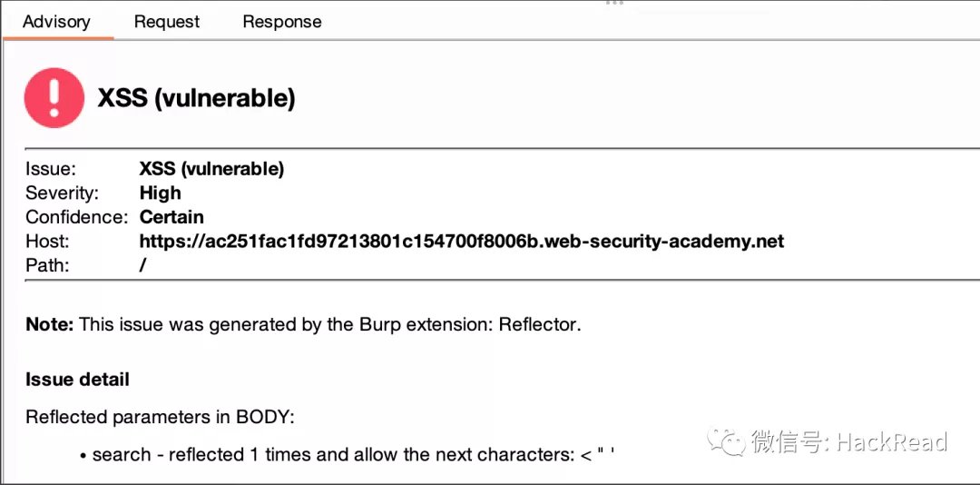Click the Issue field value XSS (vulnerable)
Screen dimensions: 980x485
coord(211,169)
